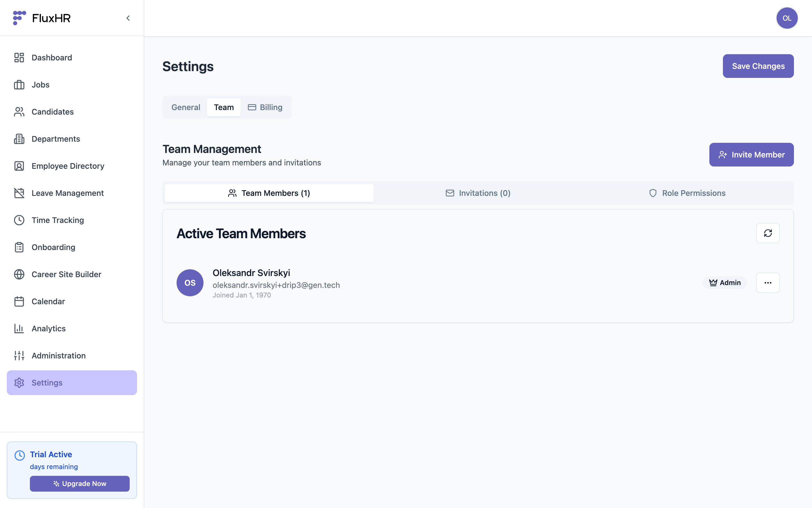812x508 pixels.
Task: Go to the Jobs page
Action: coord(72,85)
